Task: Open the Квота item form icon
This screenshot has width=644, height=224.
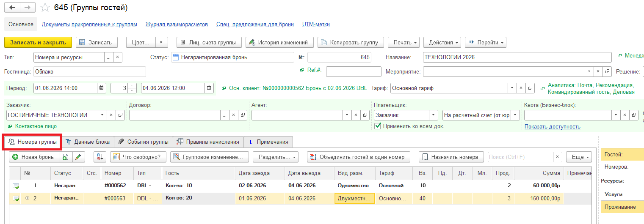Action: [x=634, y=115]
